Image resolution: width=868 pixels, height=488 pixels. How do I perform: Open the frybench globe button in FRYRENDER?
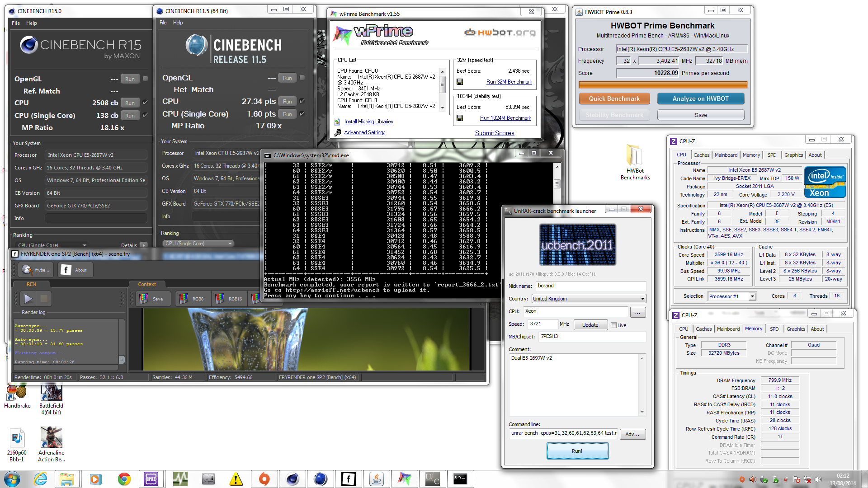click(x=37, y=270)
